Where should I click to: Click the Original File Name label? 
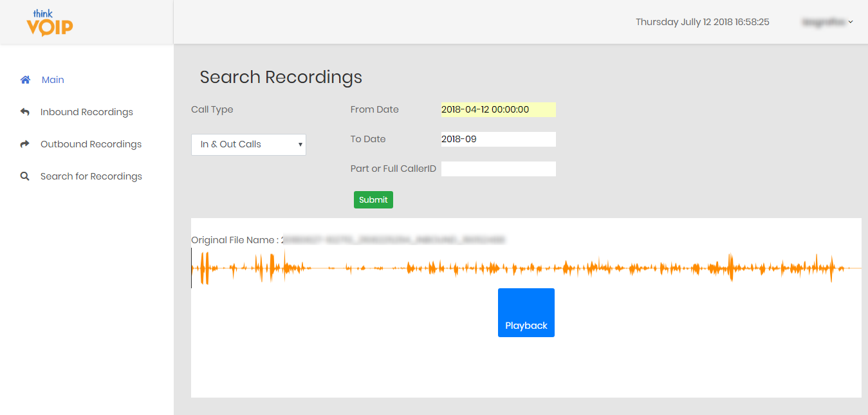235,240
